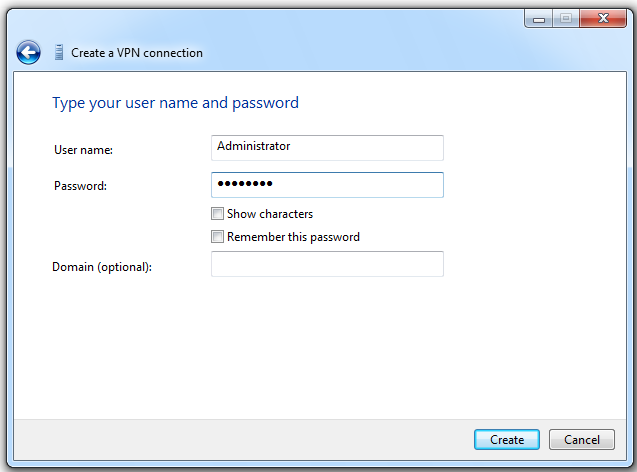Minimize the VPN connection window
This screenshot has width=637, height=472.
click(537, 19)
